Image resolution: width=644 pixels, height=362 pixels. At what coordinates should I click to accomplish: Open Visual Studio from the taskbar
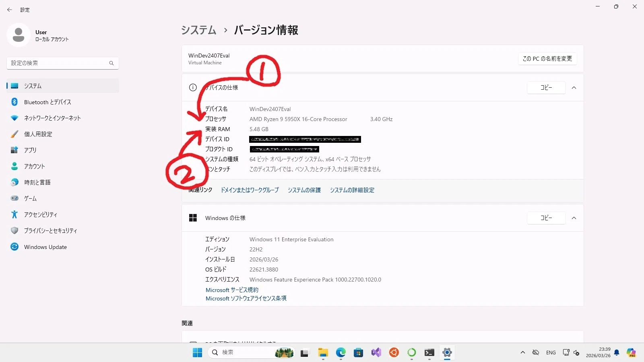(x=376, y=353)
